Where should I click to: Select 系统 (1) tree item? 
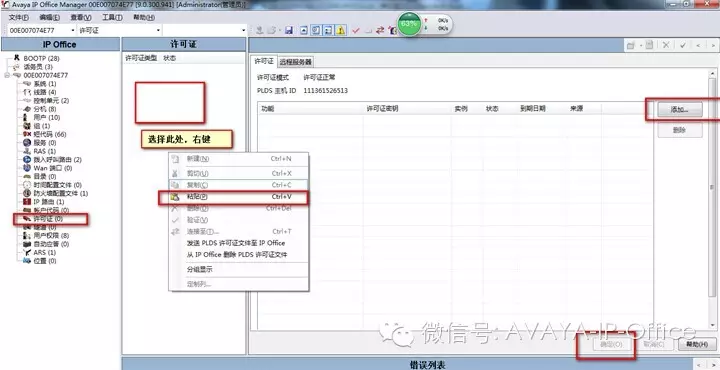click(45, 84)
